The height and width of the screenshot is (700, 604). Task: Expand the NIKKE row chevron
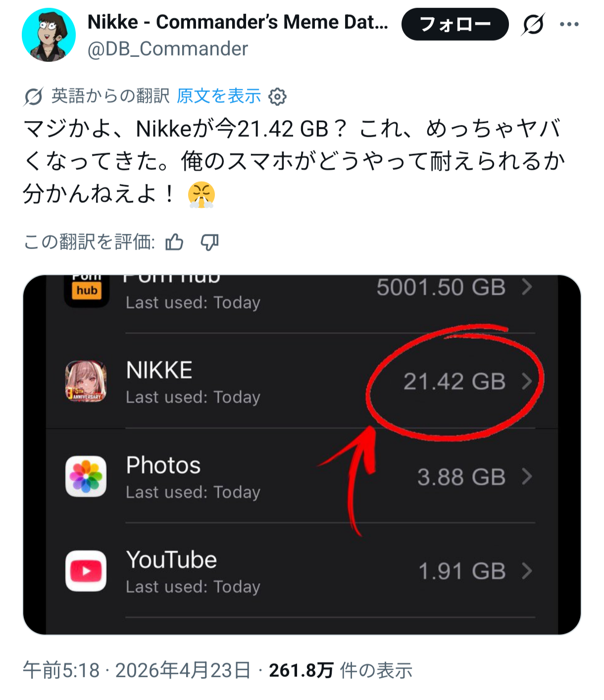pyautogui.click(x=527, y=381)
